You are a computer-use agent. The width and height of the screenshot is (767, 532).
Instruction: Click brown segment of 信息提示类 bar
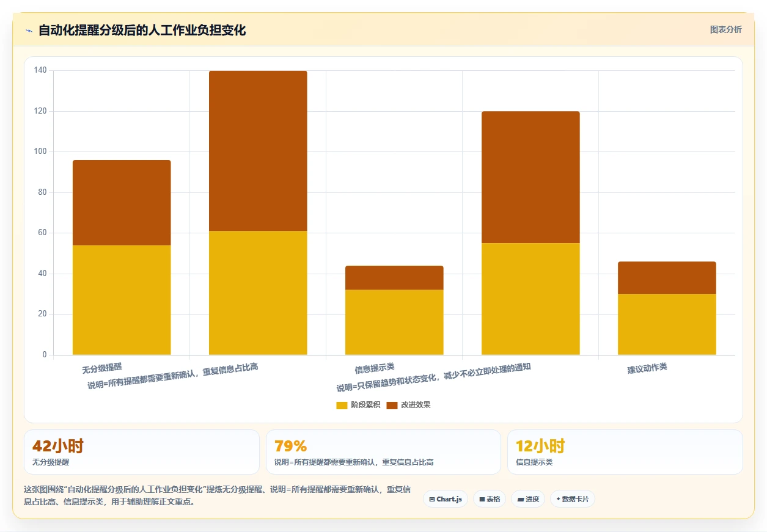(x=394, y=278)
